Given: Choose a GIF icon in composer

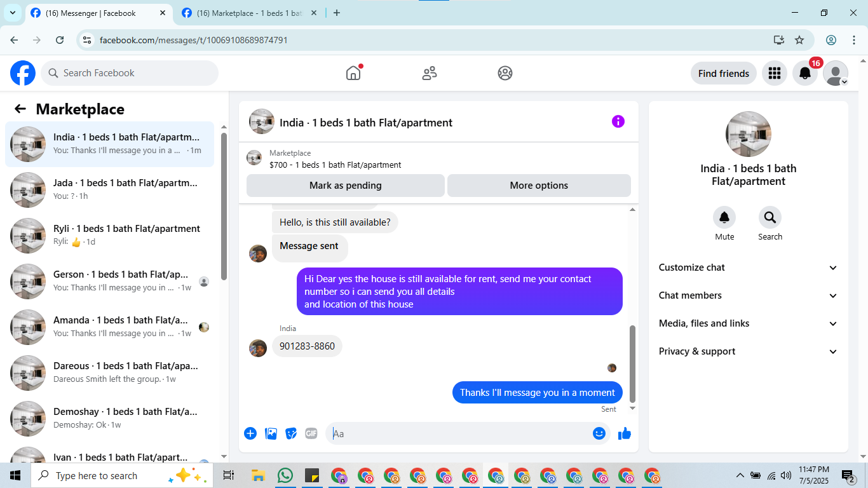Looking at the screenshot, I should [311, 433].
